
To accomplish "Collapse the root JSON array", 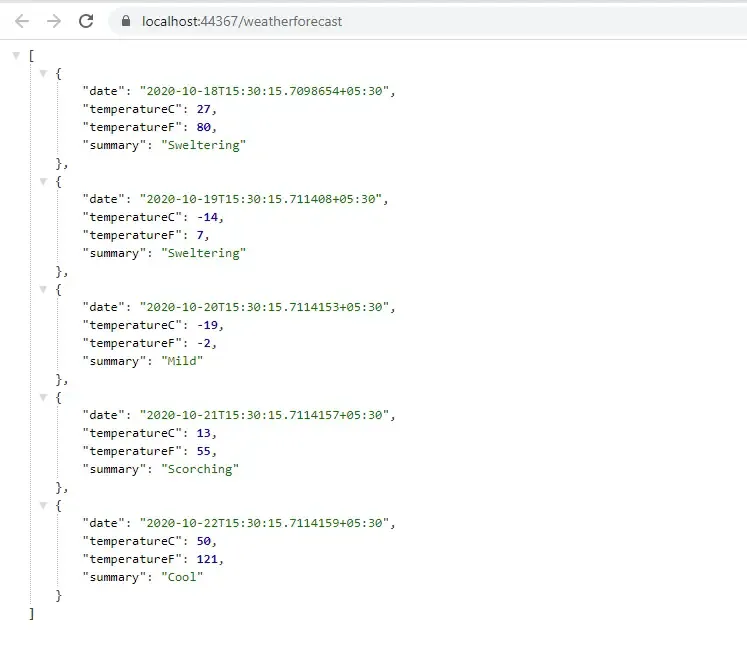I will point(16,55).
